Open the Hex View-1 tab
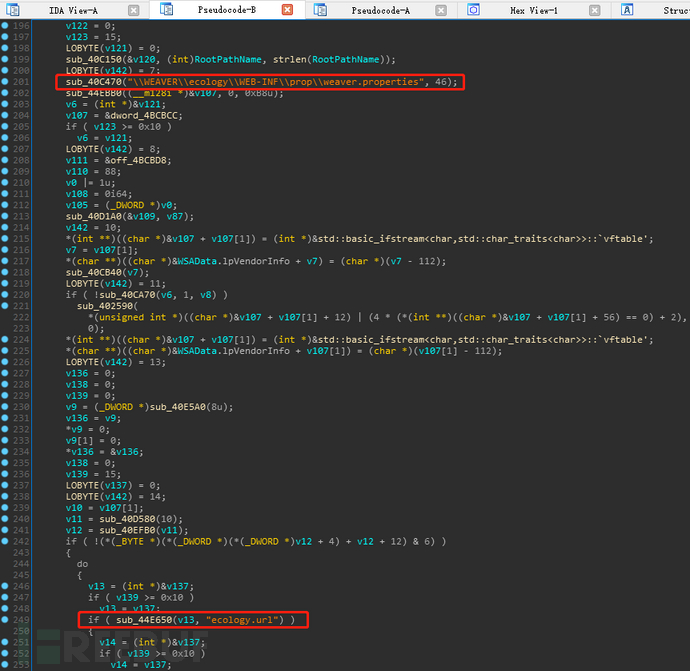 pos(533,10)
